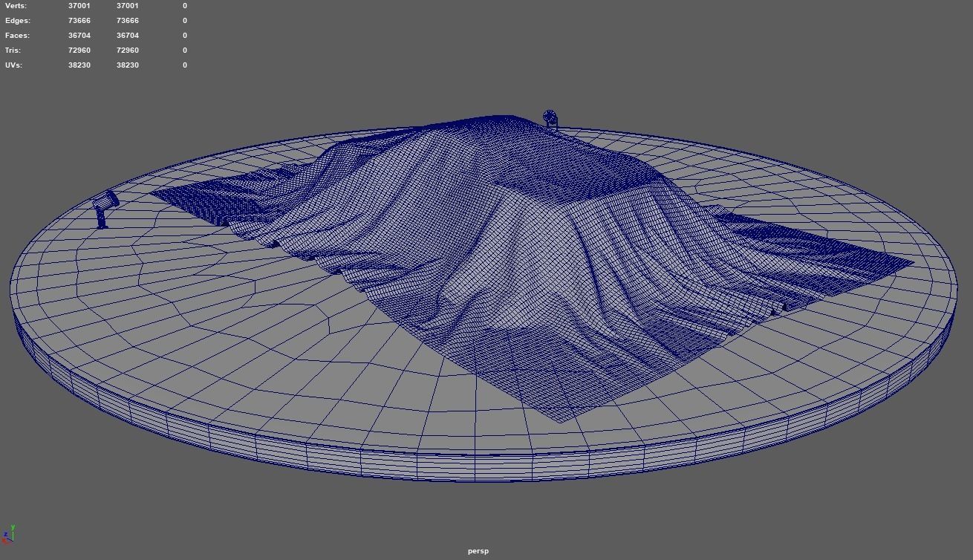Click the first Verts value 37001
This screenshot has width=973, height=560.
pyautogui.click(x=79, y=6)
